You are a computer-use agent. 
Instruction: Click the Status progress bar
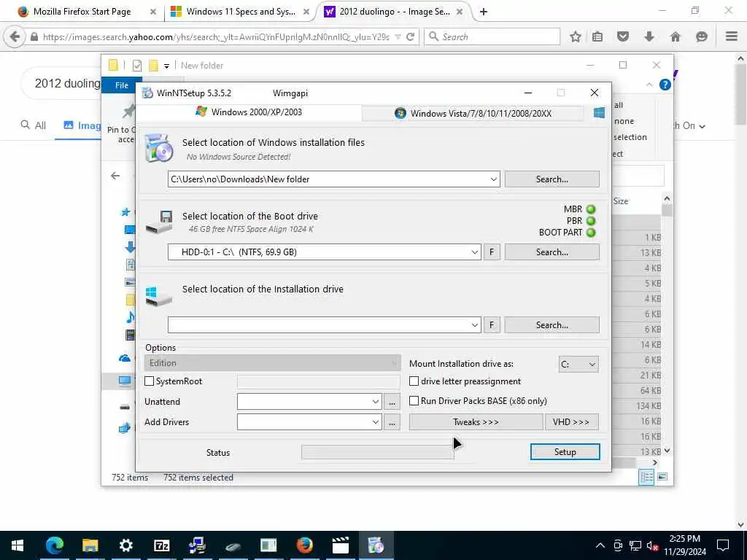[x=377, y=452]
